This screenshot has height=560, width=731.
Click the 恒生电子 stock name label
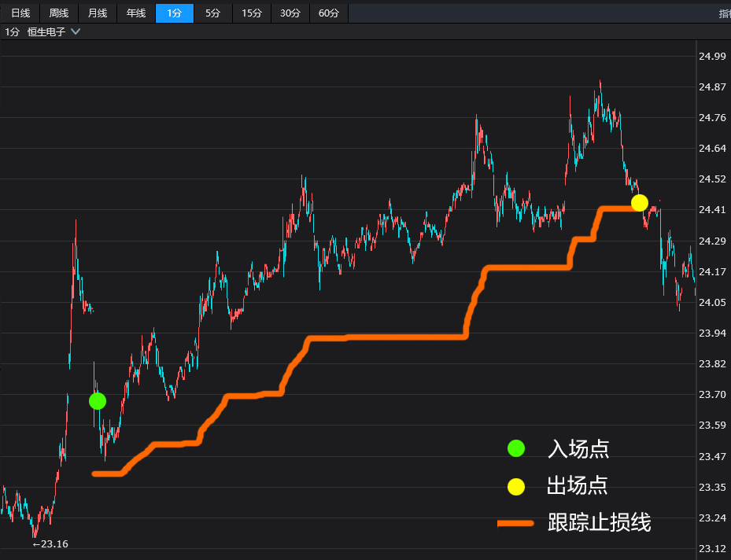tap(46, 32)
